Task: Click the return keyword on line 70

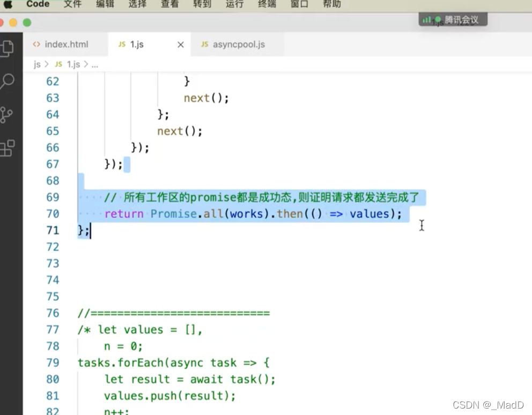Action: point(124,214)
